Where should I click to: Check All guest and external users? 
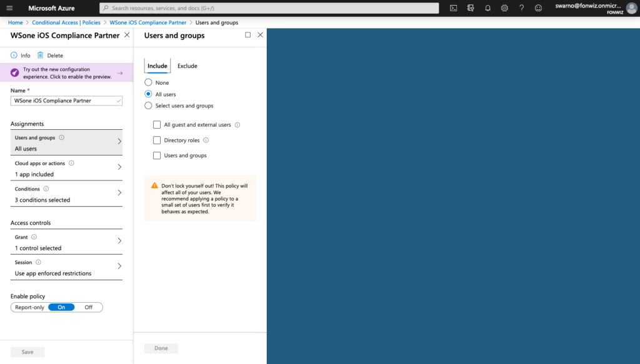coord(157,125)
